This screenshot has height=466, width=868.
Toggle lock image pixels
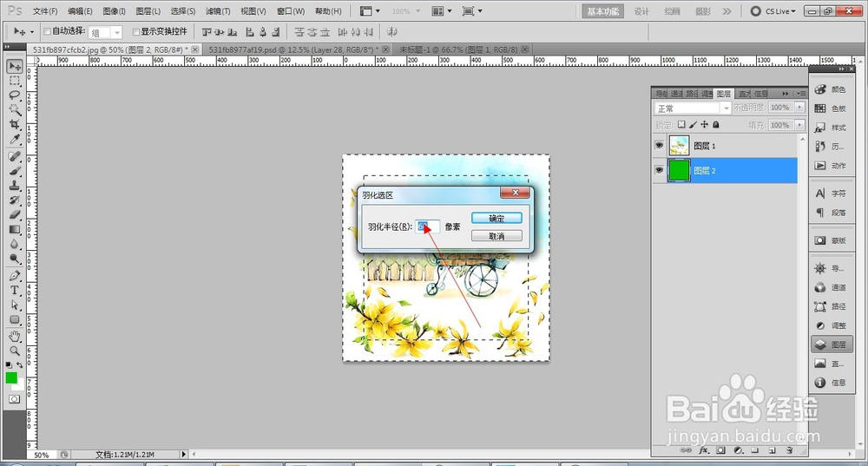(x=693, y=124)
